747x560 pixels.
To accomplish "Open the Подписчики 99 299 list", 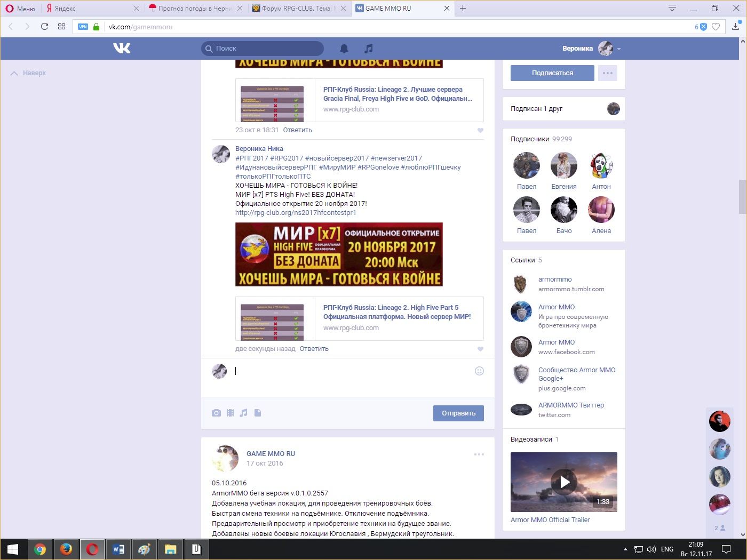I will (x=541, y=139).
